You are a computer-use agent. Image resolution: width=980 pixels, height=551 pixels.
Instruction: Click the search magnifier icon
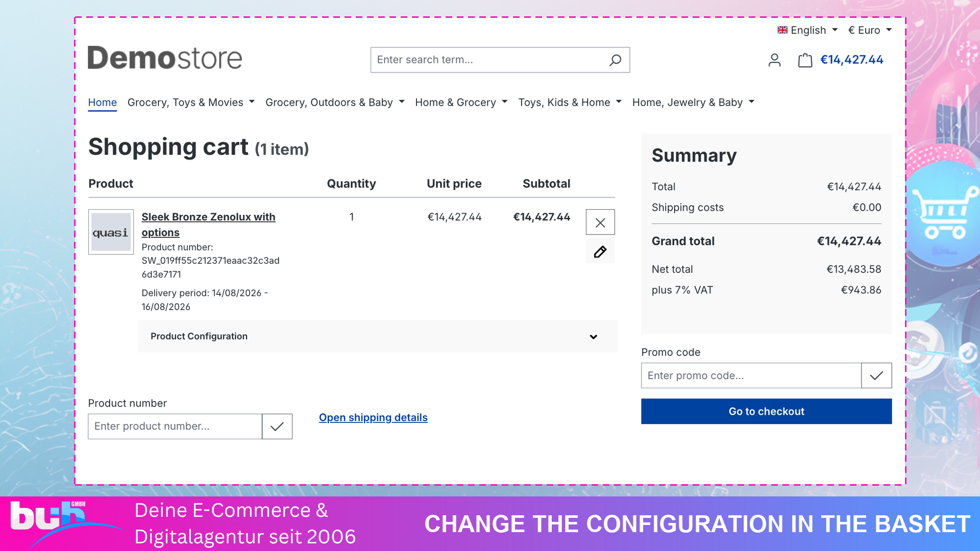[x=615, y=60]
